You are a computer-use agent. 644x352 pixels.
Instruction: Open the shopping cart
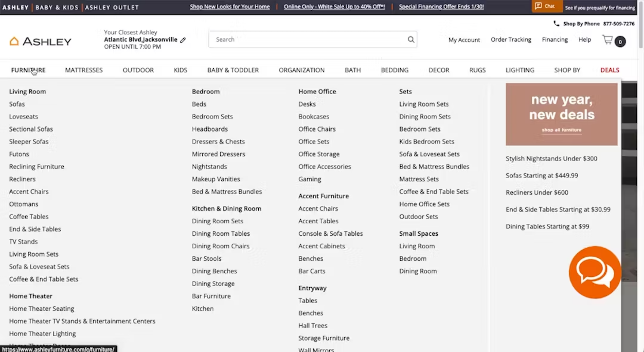point(613,41)
